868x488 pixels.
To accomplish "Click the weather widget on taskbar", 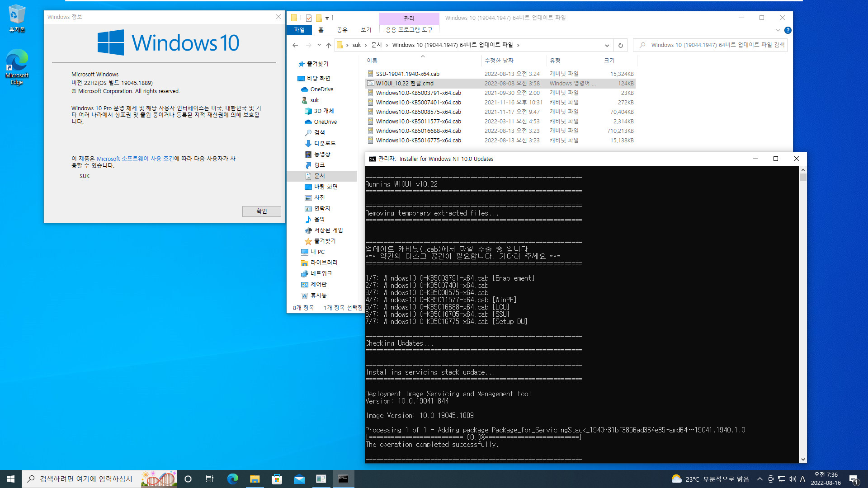I will [710, 479].
